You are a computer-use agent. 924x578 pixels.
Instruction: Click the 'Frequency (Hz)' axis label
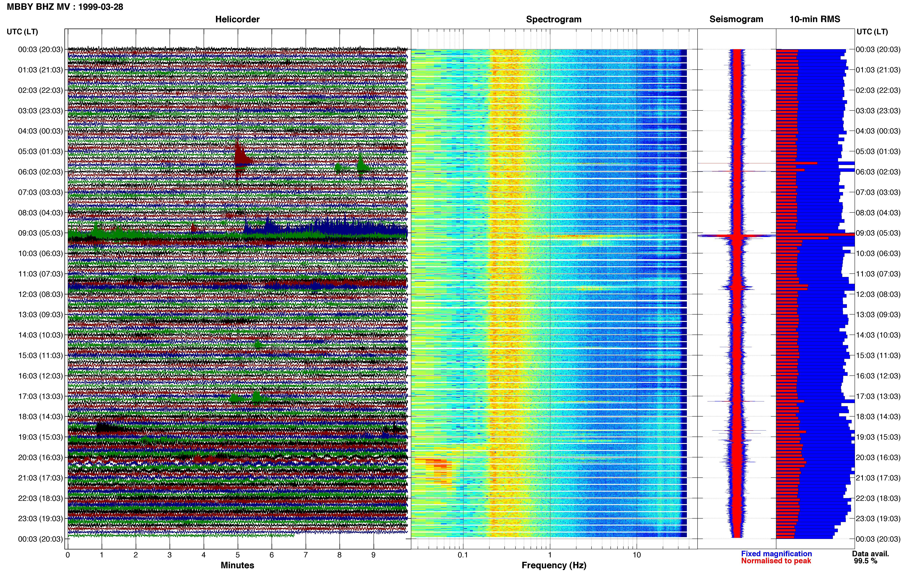tap(554, 565)
